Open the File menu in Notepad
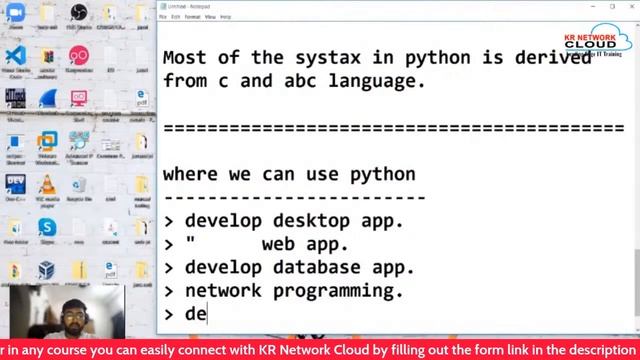This screenshot has width=640, height=360. click(163, 17)
